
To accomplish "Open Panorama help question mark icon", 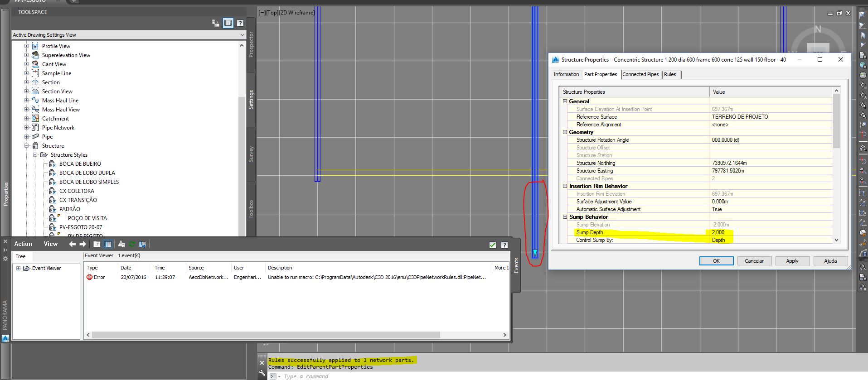I will point(504,245).
